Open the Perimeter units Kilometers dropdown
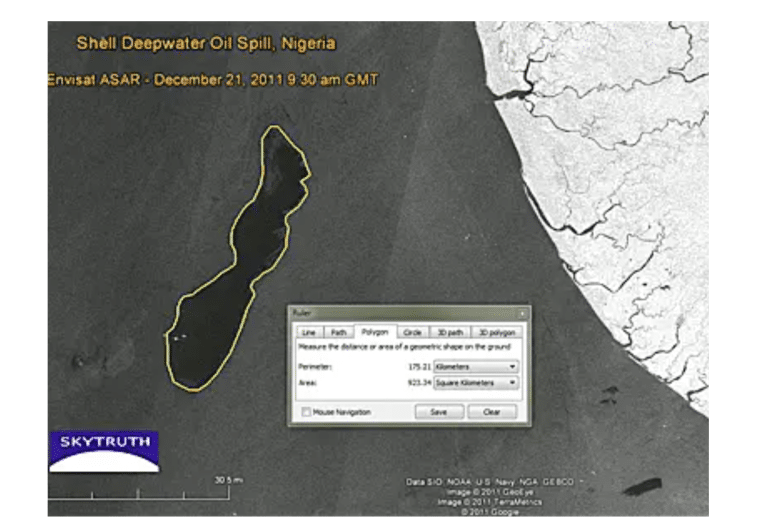Screen dimensions: 760x523 [475, 367]
